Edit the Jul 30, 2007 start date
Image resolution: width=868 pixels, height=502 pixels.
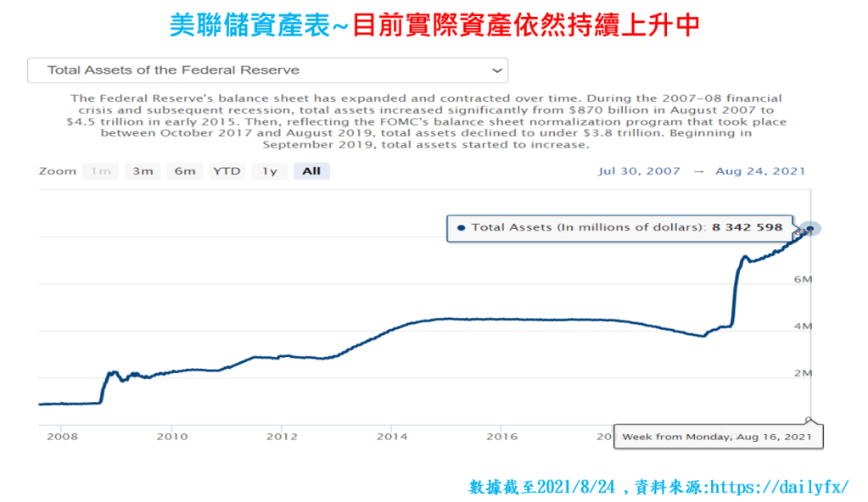tap(639, 171)
